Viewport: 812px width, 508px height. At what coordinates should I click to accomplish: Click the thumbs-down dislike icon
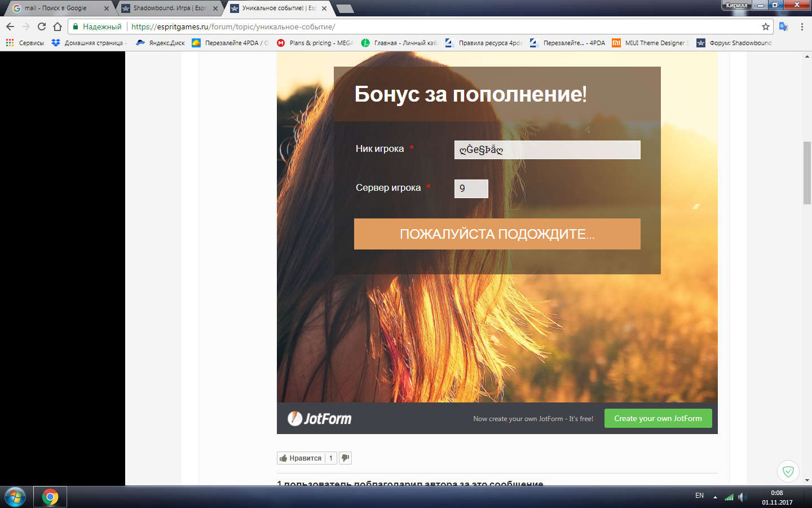[x=345, y=458]
